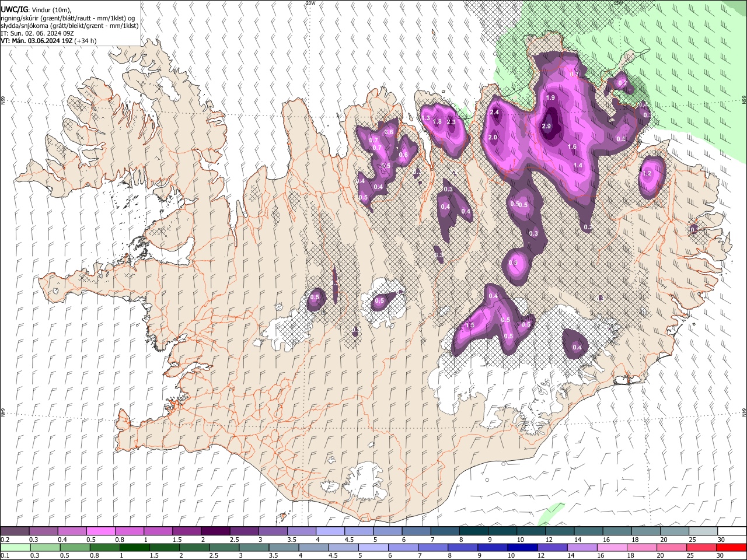The height and width of the screenshot is (560, 747).
Task: Select the light lavender 4 swatch in snow legend
Action: click(330, 531)
